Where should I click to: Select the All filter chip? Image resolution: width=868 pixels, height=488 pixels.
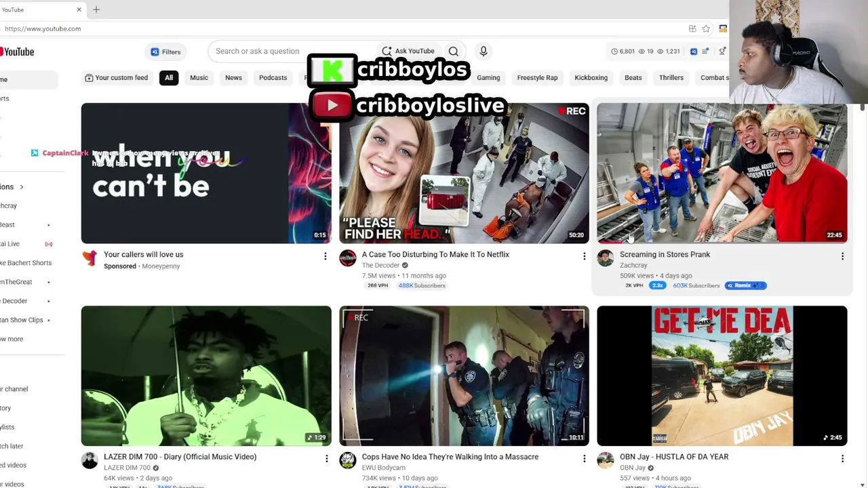(x=169, y=78)
